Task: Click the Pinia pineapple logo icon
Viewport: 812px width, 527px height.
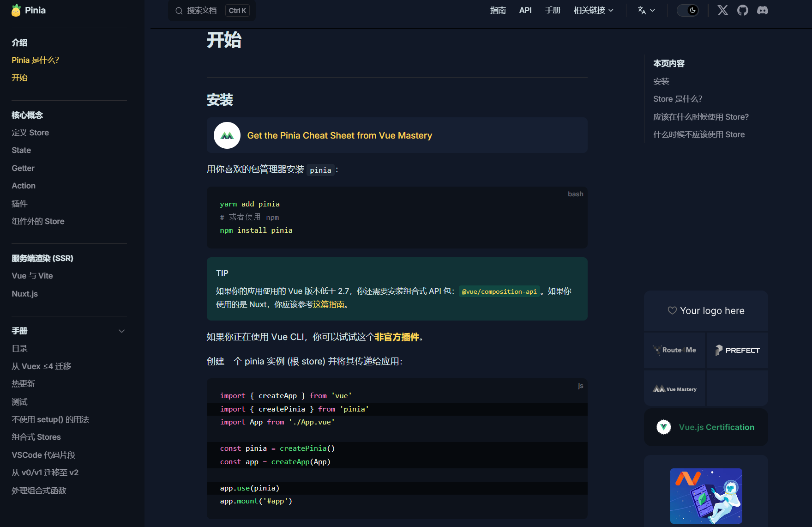Action: click(x=16, y=10)
